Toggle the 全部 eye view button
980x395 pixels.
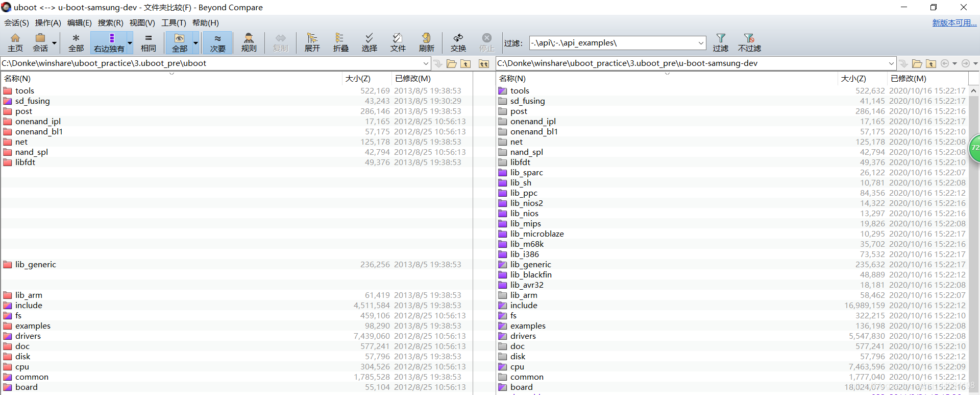click(x=179, y=42)
